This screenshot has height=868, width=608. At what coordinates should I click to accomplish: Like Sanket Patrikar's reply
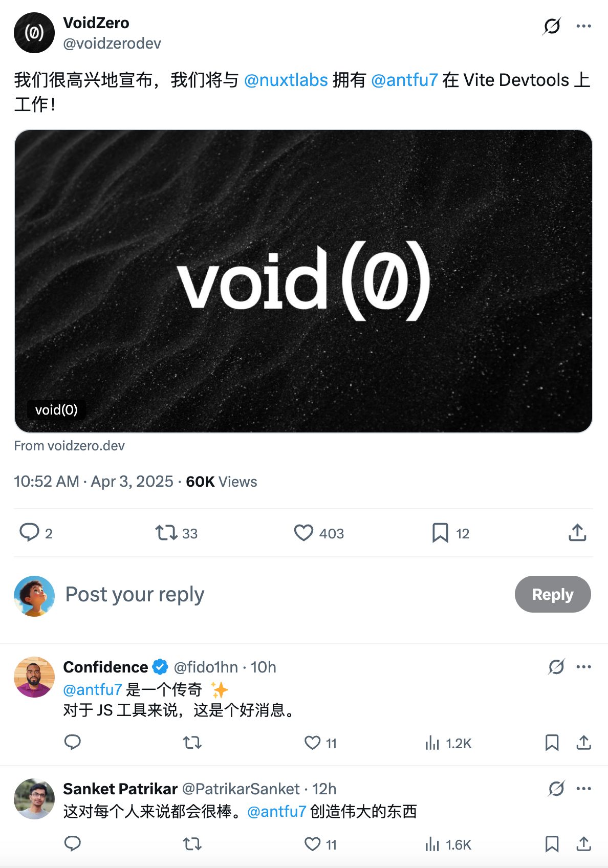pyautogui.click(x=312, y=845)
